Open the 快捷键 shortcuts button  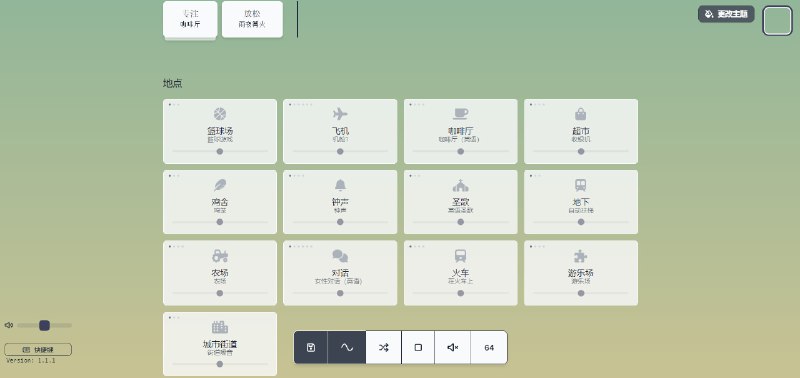tap(38, 349)
